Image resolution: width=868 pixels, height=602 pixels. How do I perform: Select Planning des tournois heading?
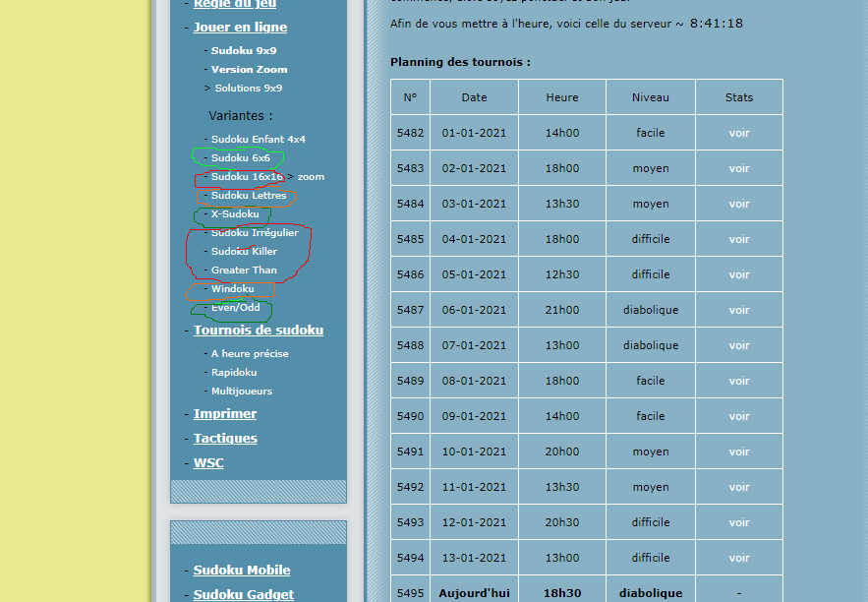[x=460, y=62]
